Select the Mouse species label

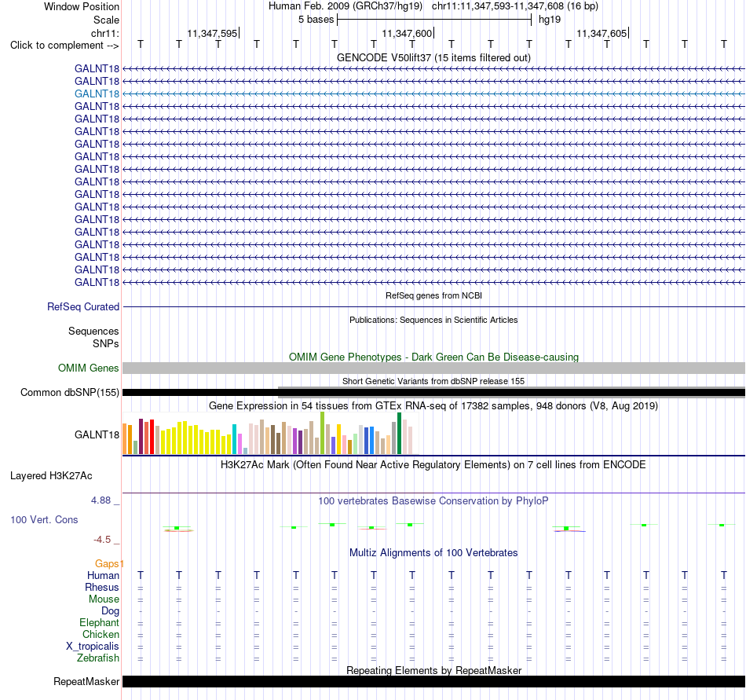click(x=104, y=599)
